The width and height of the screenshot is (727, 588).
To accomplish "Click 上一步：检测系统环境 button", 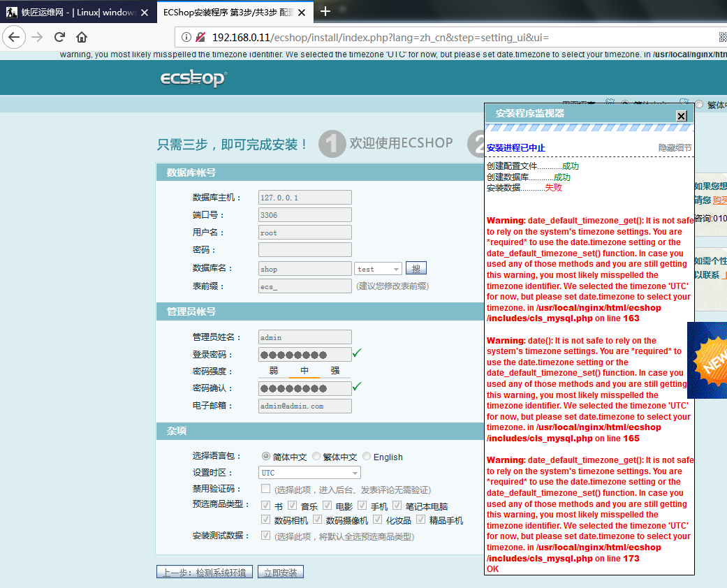I will (x=205, y=572).
